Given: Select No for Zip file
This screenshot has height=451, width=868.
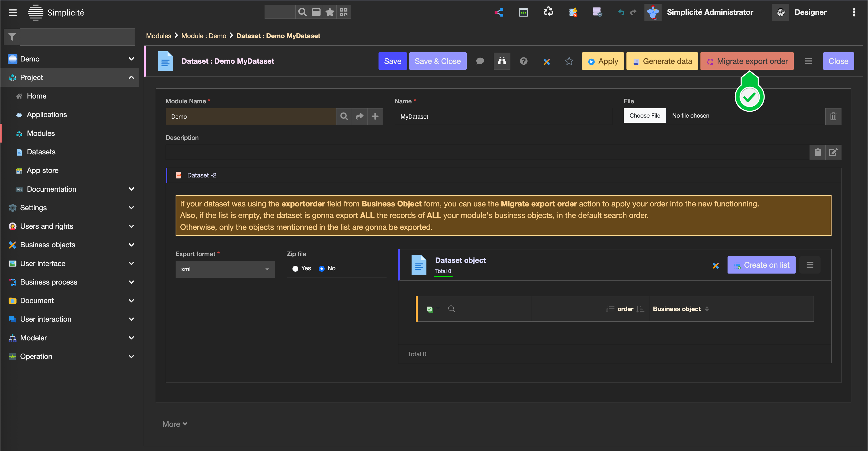Looking at the screenshot, I should click(x=321, y=268).
